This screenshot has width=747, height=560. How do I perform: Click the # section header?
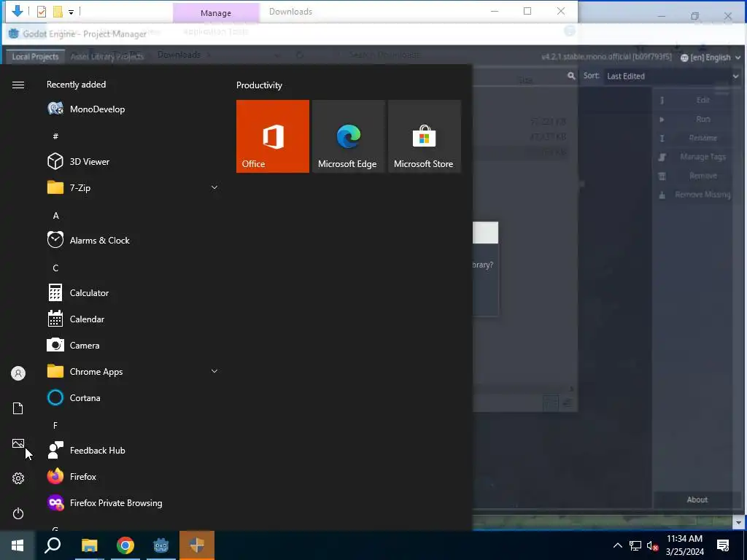[55, 136]
